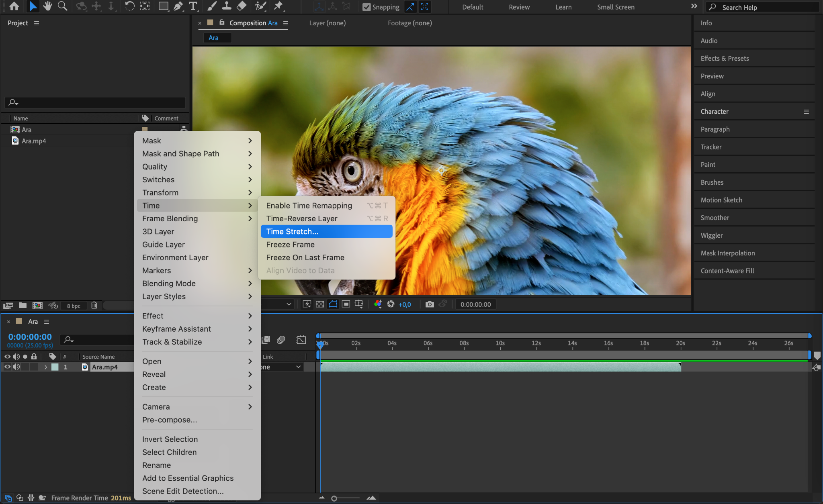Expand the Ara.mp4 layer properties twirl
Screen dimensions: 823x504
tap(46, 367)
